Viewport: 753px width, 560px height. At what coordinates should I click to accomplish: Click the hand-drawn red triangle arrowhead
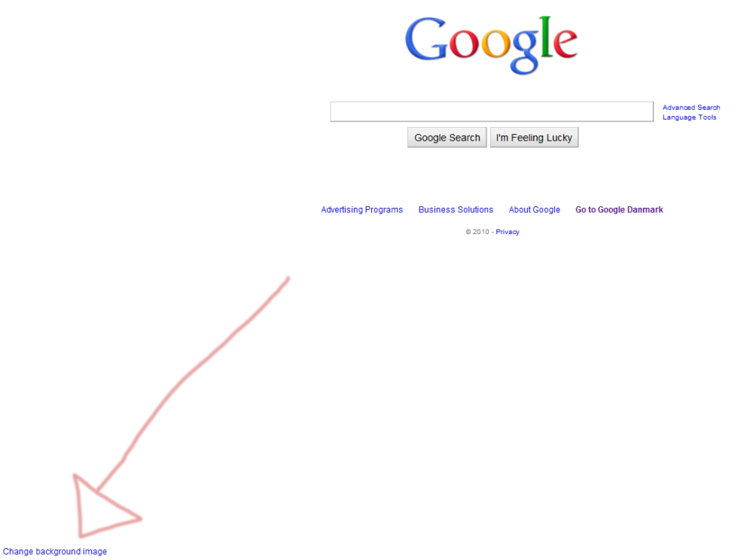coord(105,507)
